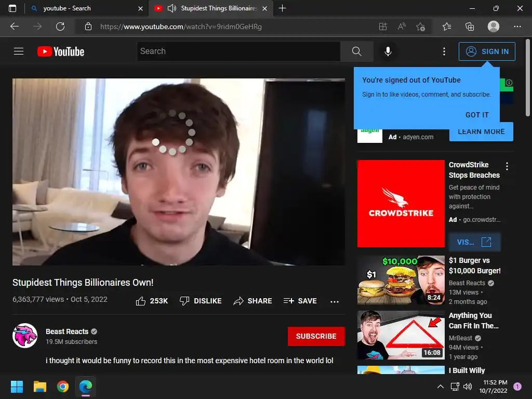Open taskbar clock and date
This screenshot has width=532, height=399.
tap(494, 387)
